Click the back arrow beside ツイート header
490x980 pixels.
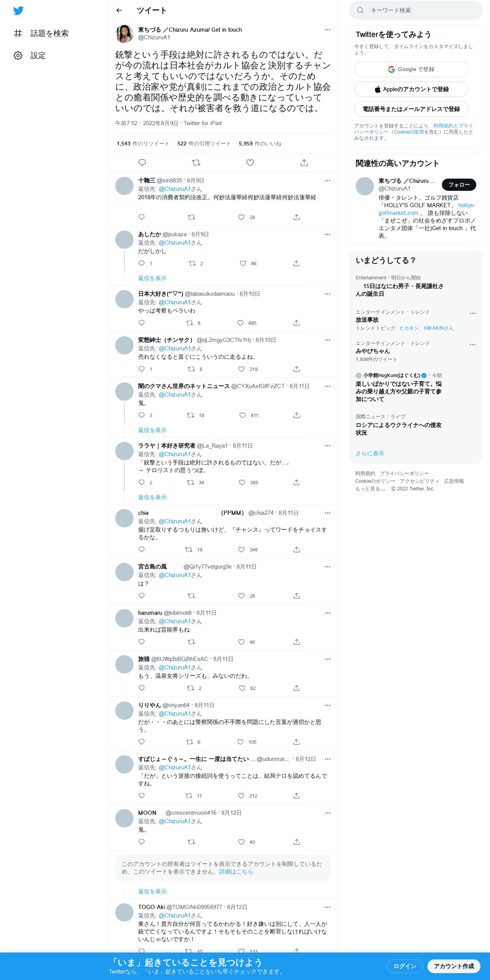[119, 10]
